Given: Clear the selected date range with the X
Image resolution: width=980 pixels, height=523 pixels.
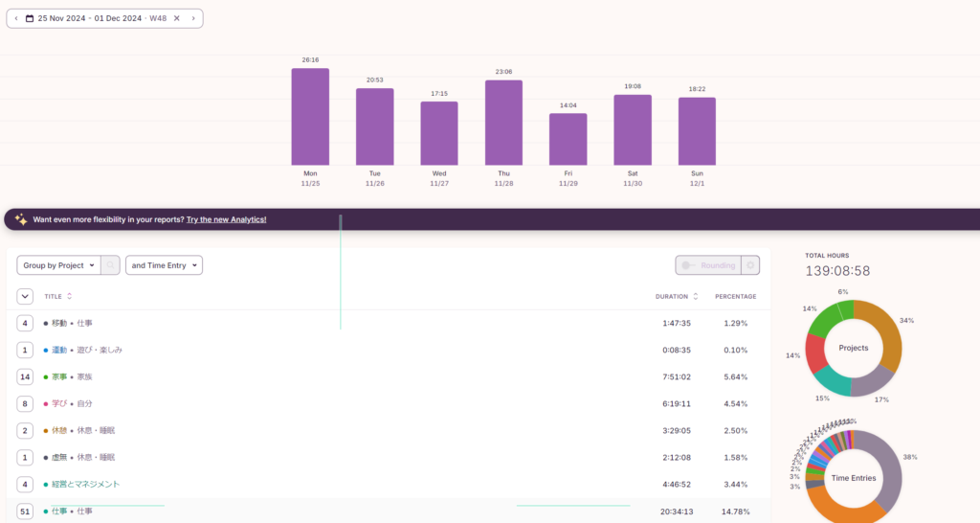Looking at the screenshot, I should click(x=176, y=18).
